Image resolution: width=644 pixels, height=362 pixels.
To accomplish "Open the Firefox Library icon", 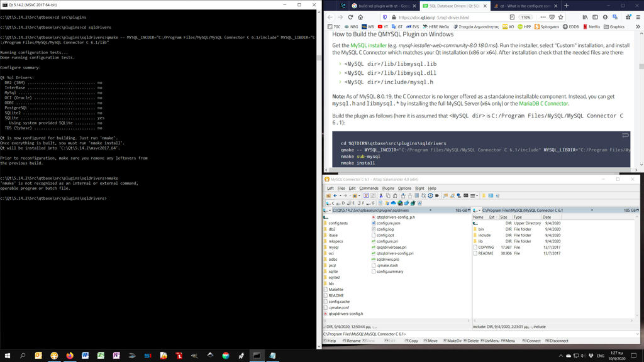I will pyautogui.click(x=585, y=17).
